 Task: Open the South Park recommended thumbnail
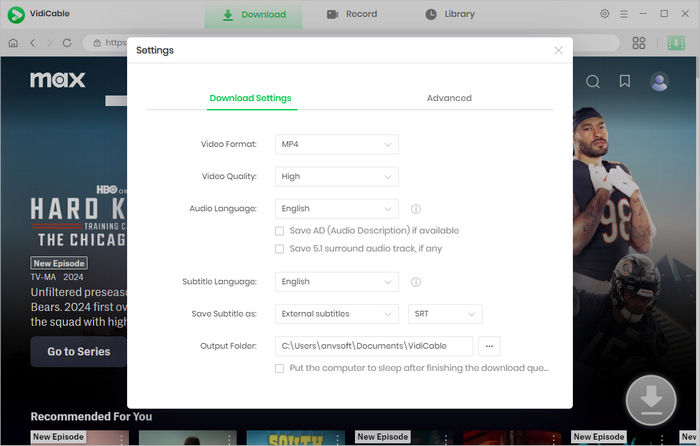(x=296, y=438)
